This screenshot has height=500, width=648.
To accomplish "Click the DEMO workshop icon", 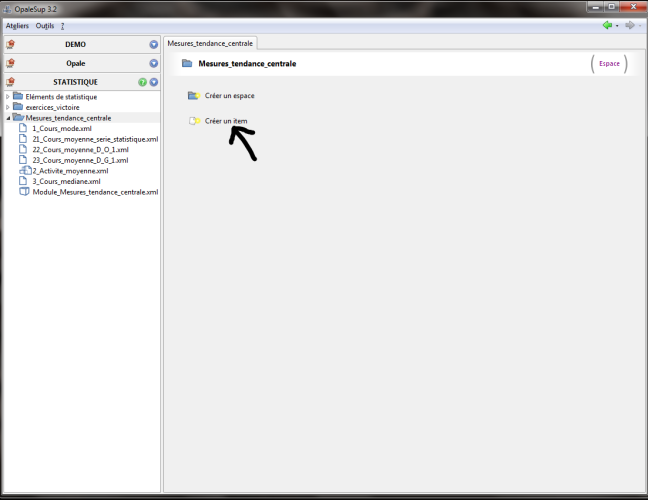I will tap(11, 44).
